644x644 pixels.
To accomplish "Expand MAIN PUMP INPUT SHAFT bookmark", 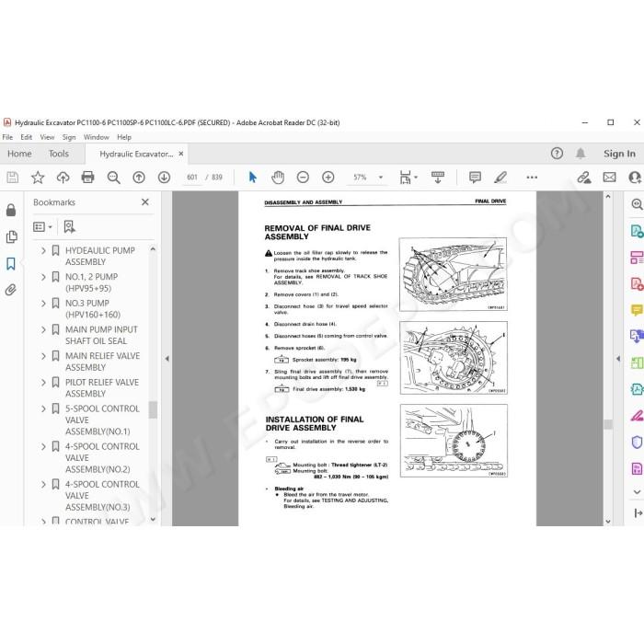I will click(x=43, y=329).
